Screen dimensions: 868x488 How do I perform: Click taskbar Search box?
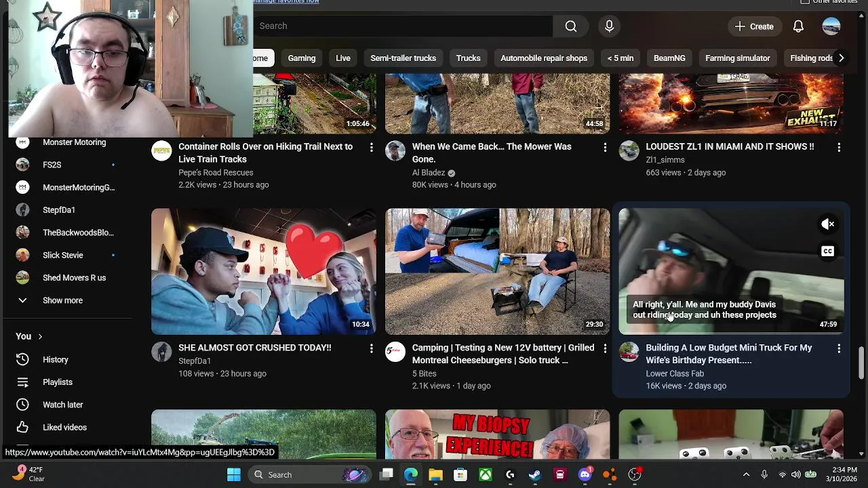(310, 475)
